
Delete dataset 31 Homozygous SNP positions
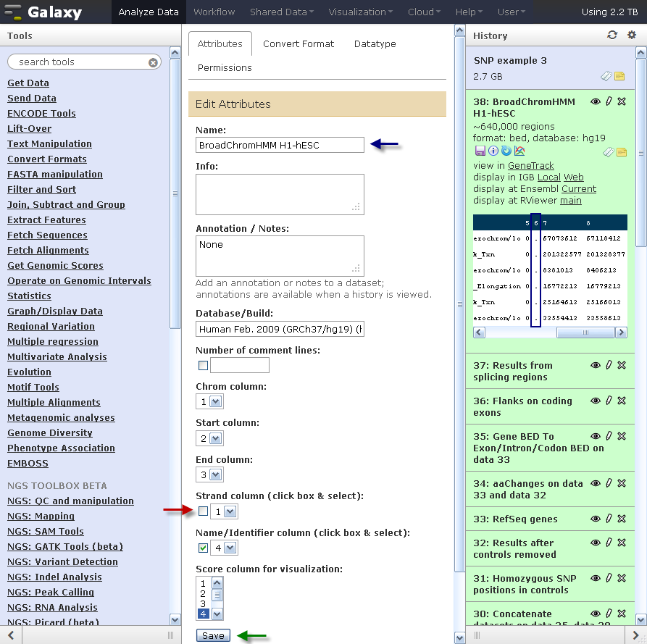[622, 577]
